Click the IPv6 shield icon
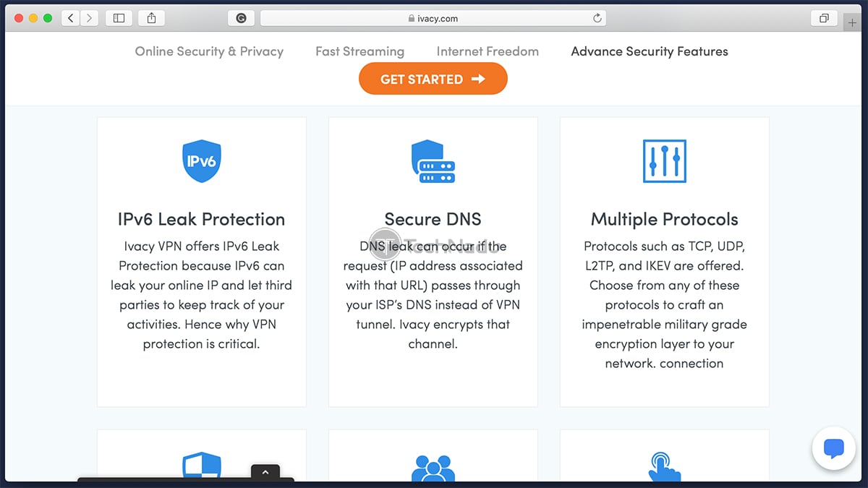 coord(201,160)
